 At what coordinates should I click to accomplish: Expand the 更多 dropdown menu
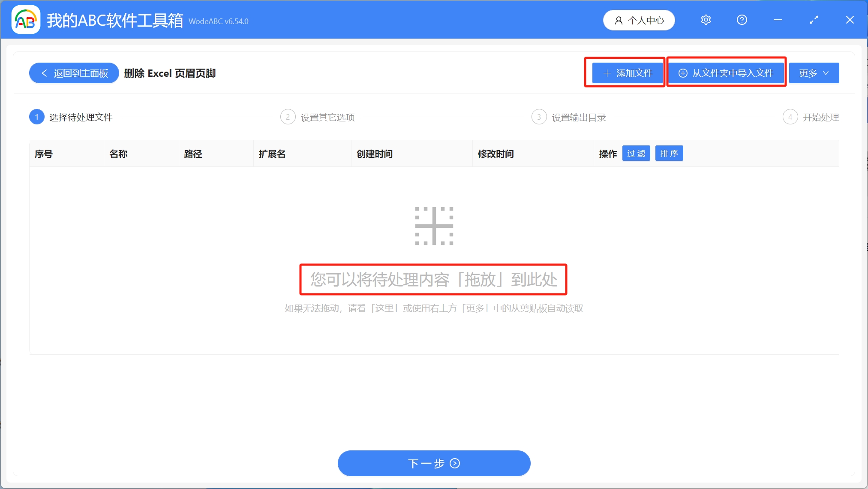click(814, 73)
